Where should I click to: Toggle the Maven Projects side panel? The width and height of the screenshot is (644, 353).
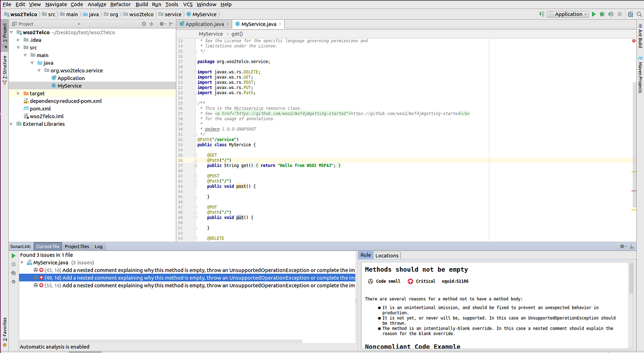coord(640,75)
